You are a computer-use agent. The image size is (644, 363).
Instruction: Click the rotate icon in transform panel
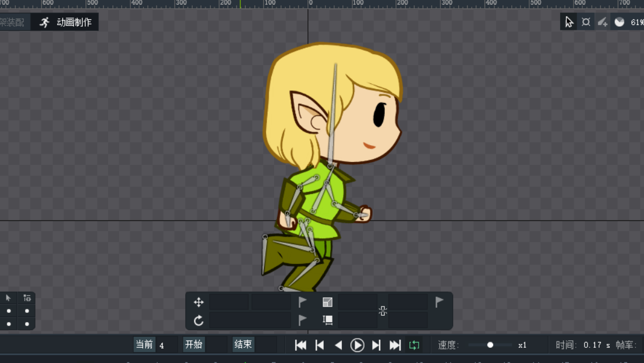pos(199,320)
